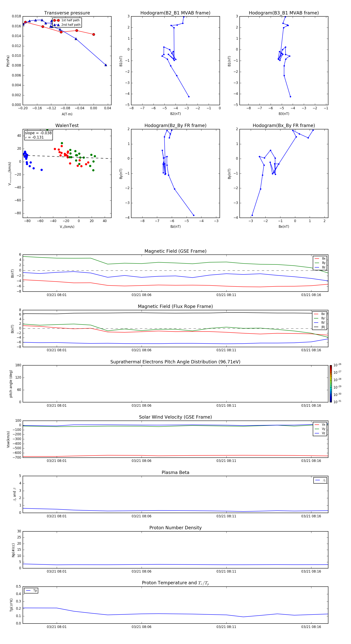Click the 'Hodogram(B2_B1 MVAB frame)' title
Screen dimensions: 351x644
175,13
